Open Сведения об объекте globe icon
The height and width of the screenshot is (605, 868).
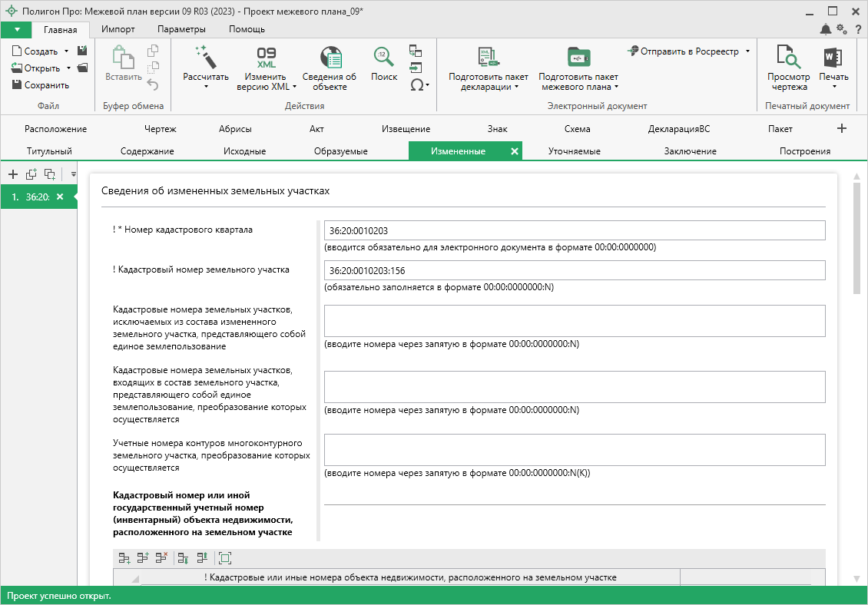(330, 58)
